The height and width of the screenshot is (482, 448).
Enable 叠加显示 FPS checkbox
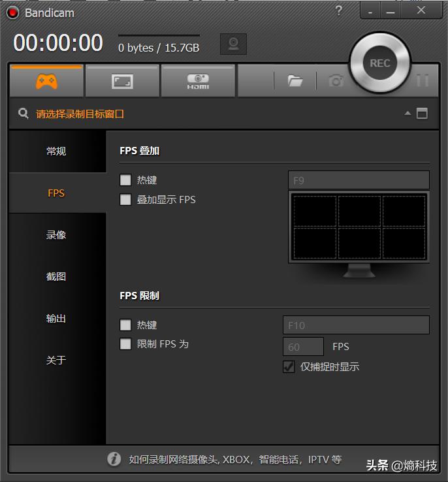tap(125, 199)
